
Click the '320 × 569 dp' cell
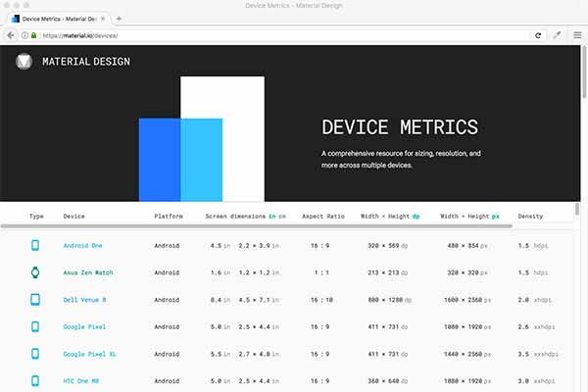point(387,246)
